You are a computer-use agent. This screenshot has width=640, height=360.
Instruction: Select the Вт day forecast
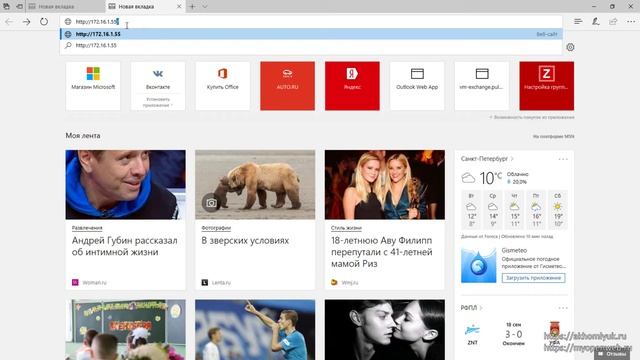point(471,209)
